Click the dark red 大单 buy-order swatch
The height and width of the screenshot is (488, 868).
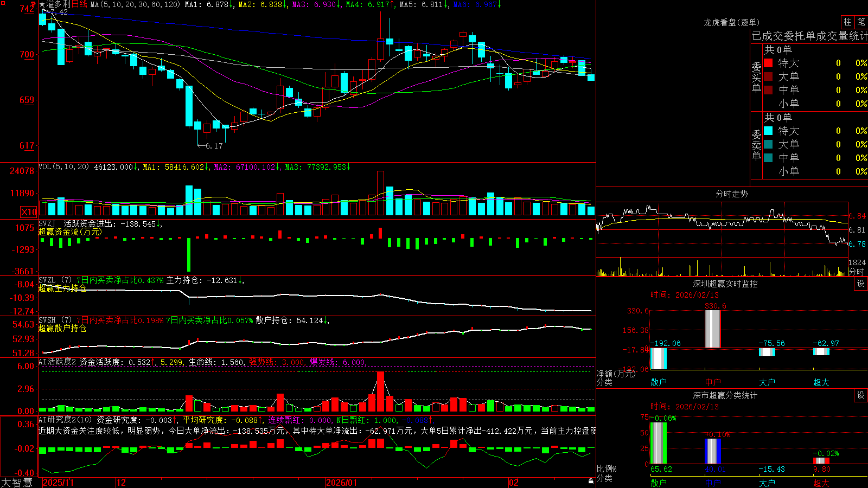pyautogui.click(x=768, y=76)
